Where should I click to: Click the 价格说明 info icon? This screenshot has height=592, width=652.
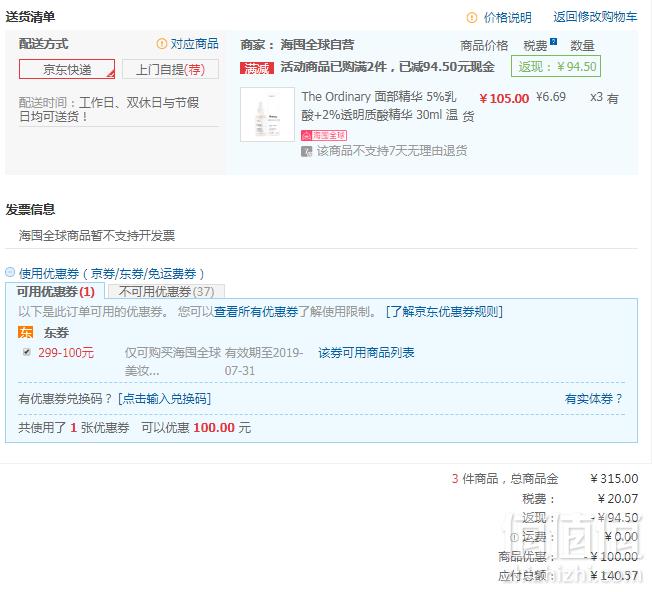pyautogui.click(x=472, y=17)
